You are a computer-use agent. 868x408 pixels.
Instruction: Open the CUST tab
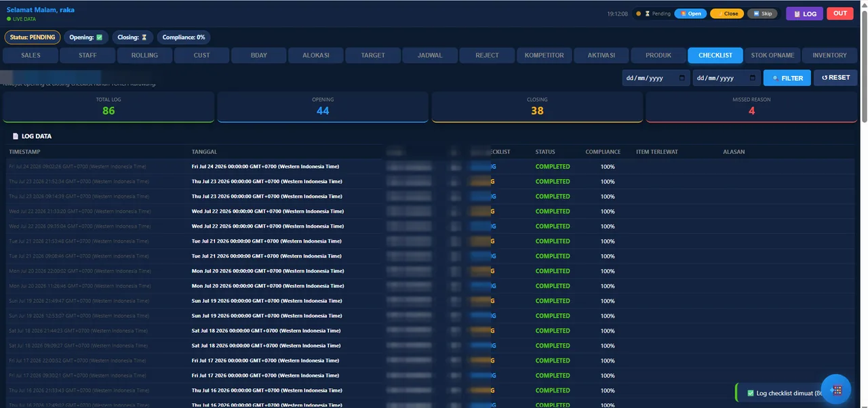[x=202, y=56]
